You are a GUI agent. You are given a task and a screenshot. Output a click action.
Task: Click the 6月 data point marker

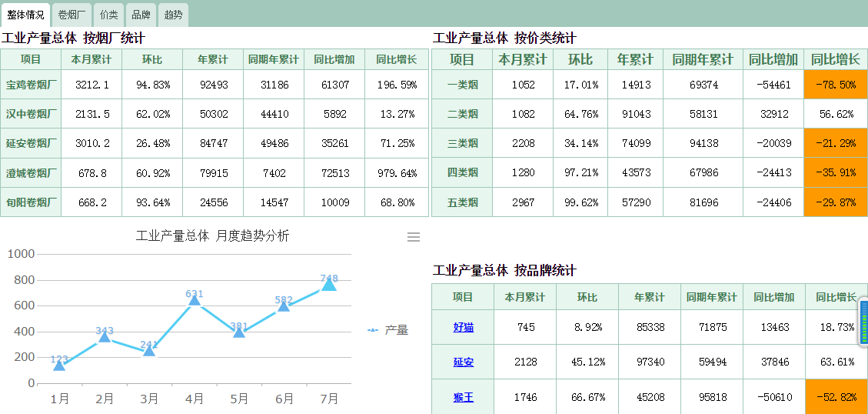(284, 306)
